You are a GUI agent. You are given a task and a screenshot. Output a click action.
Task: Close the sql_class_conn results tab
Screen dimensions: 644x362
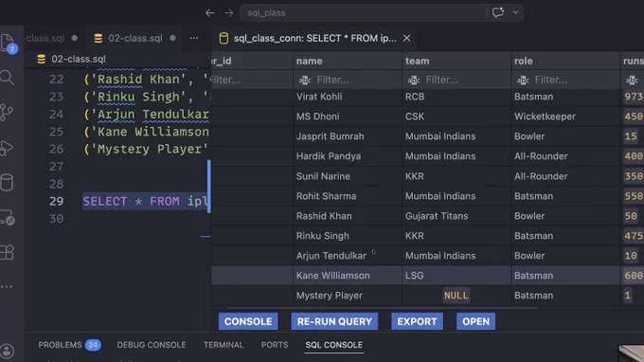[x=406, y=38]
